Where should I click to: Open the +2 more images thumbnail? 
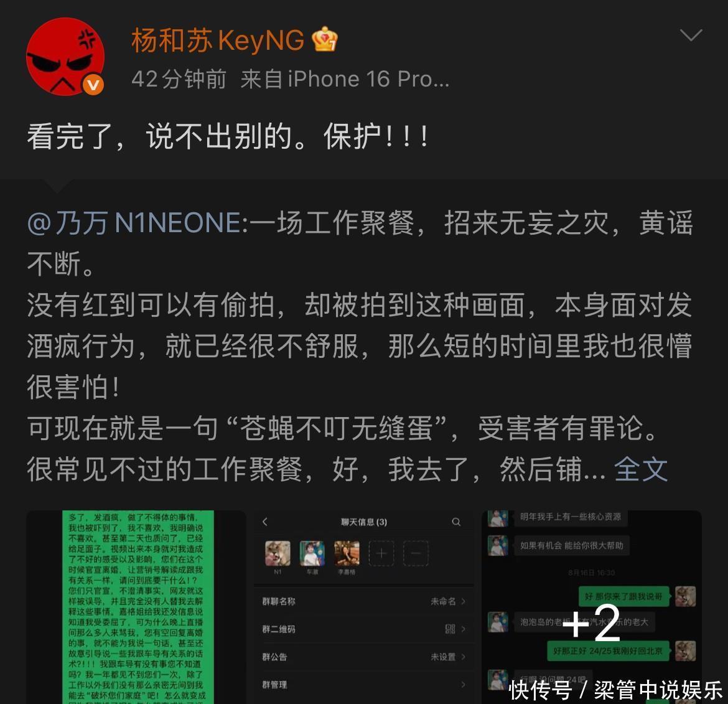pyautogui.click(x=592, y=607)
